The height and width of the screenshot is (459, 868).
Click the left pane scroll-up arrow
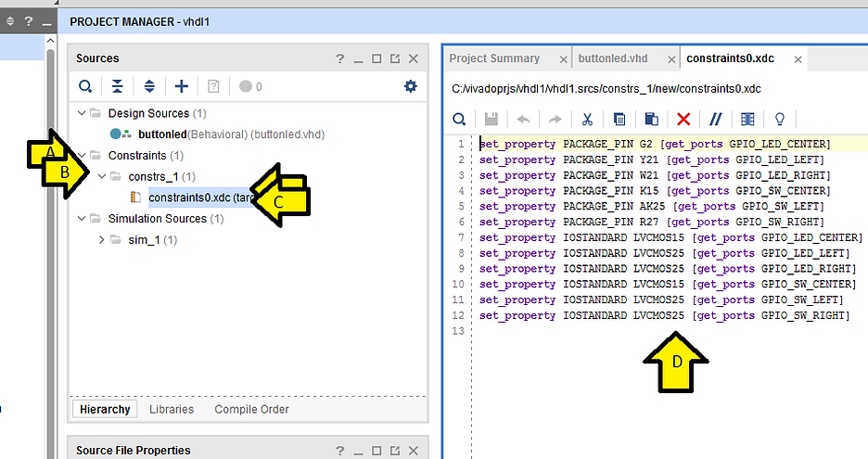pyautogui.click(x=50, y=41)
